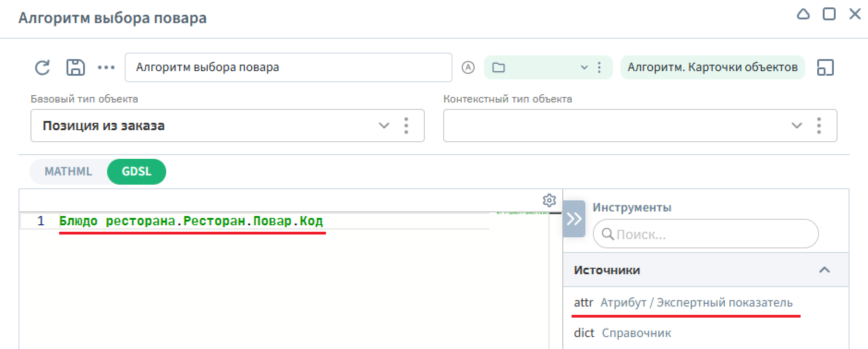Select attr Атрибут / Экспертный показатель source
This screenshot has width=868, height=349.
click(683, 303)
